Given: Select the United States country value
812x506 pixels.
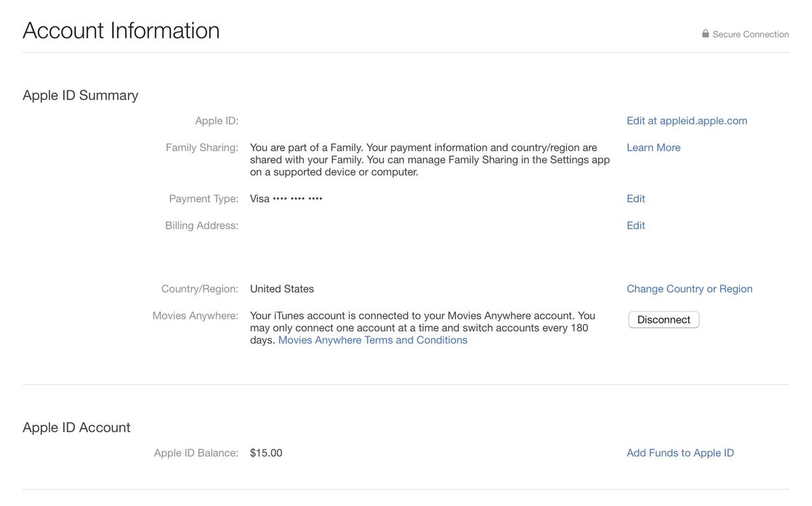Looking at the screenshot, I should (281, 288).
